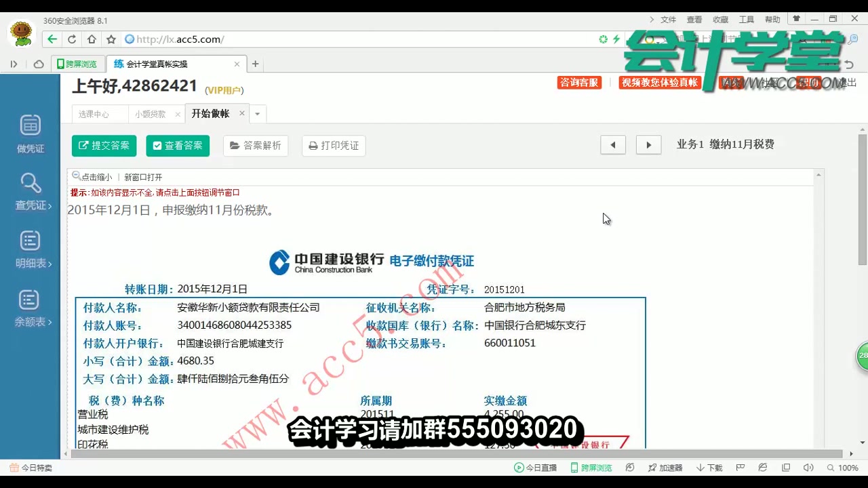Select the 会计学堂真帐实操 browser tab
Image resolution: width=868 pixels, height=488 pixels.
[175, 64]
